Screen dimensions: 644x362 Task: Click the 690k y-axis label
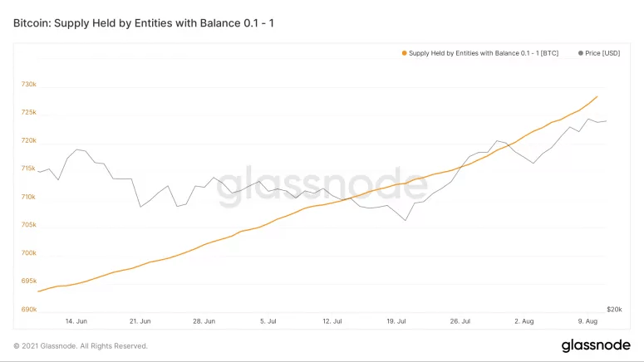[x=28, y=310]
